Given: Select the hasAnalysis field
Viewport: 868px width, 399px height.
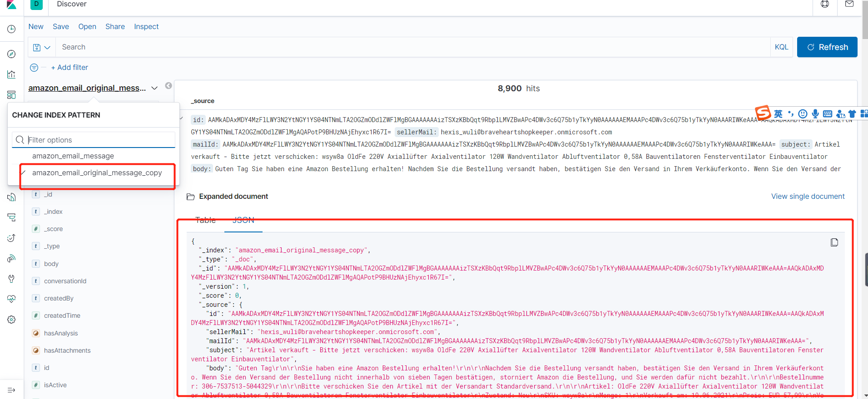Looking at the screenshot, I should pyautogui.click(x=61, y=333).
